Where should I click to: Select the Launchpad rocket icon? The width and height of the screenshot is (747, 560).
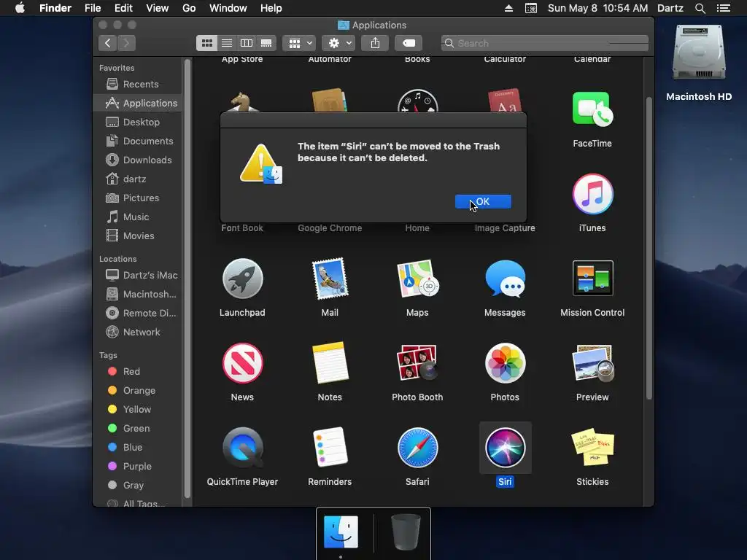[242, 279]
